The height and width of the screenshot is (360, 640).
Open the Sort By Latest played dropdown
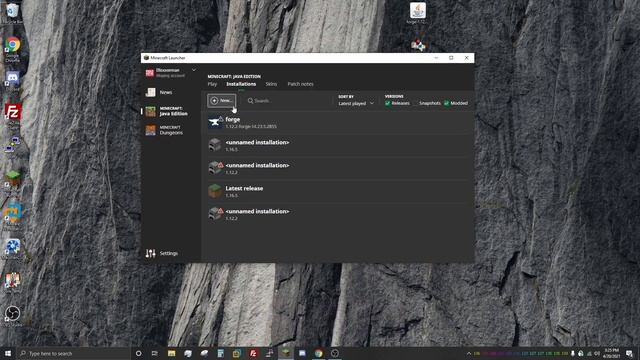[356, 103]
